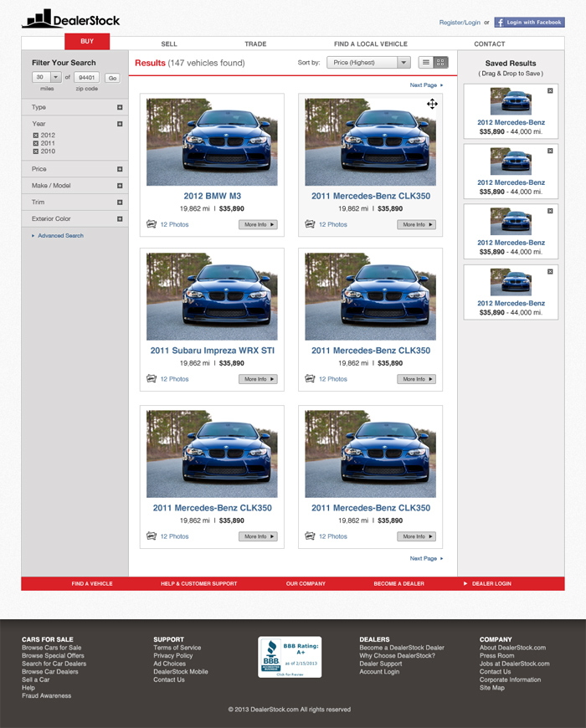The height and width of the screenshot is (728, 586).
Task: Click the DealerStock logo
Action: (70, 19)
